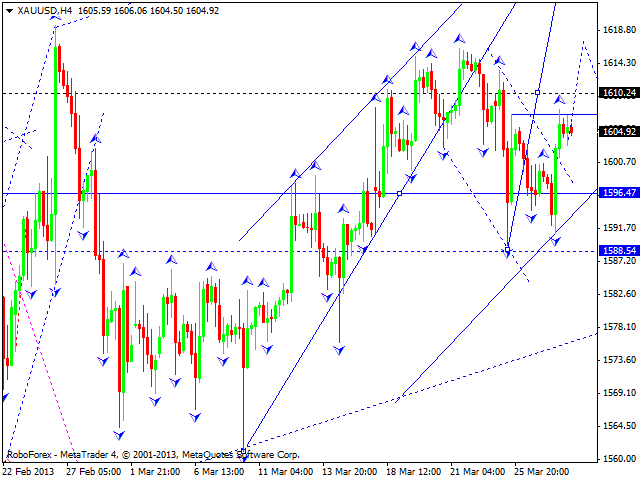
Task: Click the 21 Mar 04:00 time label
Action: 478,471
